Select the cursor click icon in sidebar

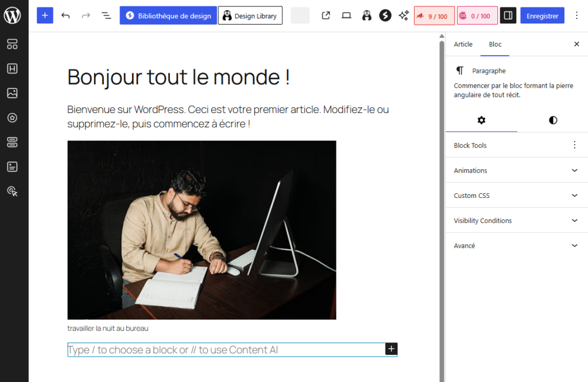13,192
